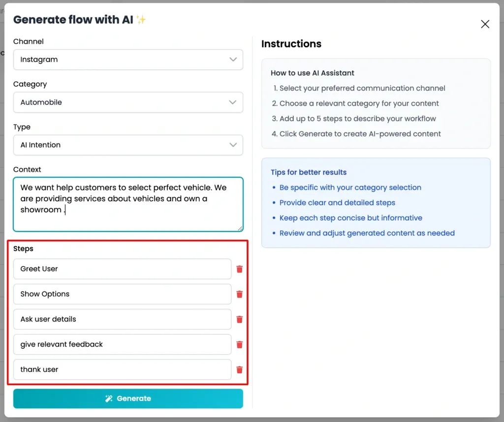Delete the give relevant feedback step

pyautogui.click(x=240, y=345)
